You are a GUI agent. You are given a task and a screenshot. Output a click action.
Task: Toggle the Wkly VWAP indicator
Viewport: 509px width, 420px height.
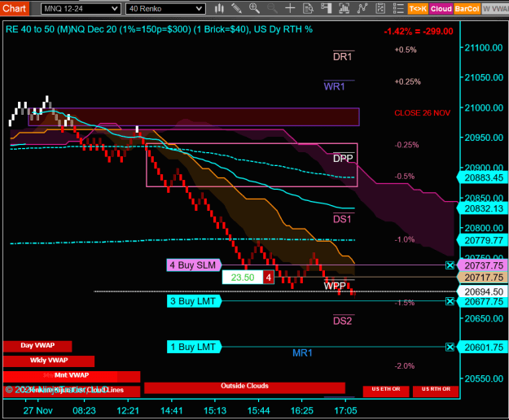(49, 361)
